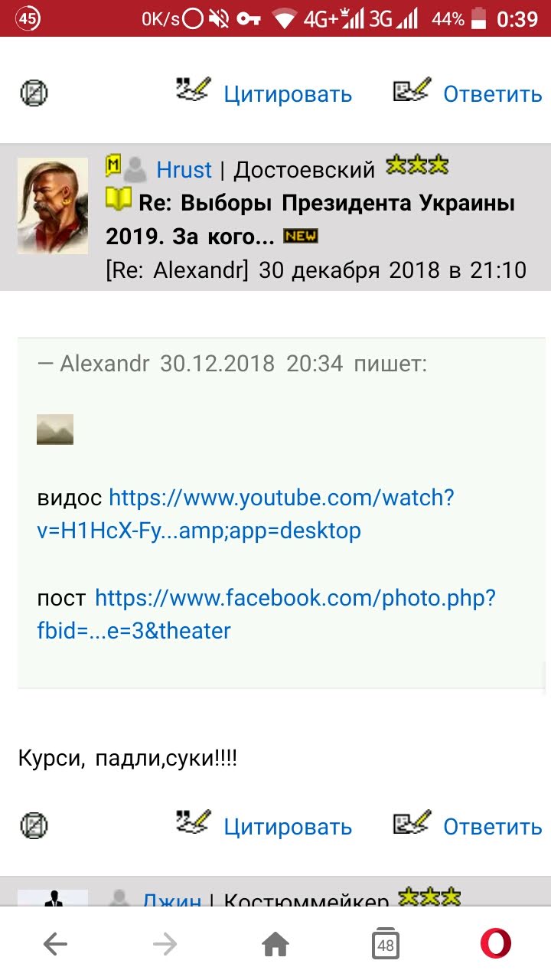Navigate back with the left arrow
The height and width of the screenshot is (980, 551).
pos(55,945)
